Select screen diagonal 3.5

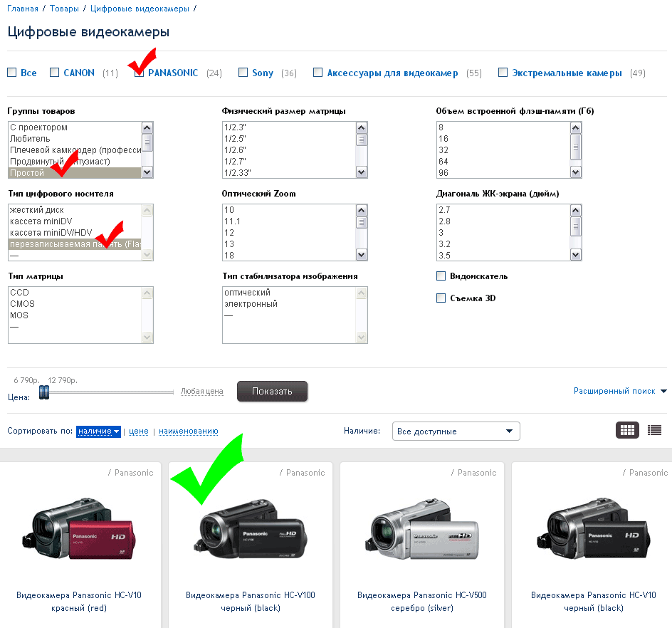tap(503, 255)
